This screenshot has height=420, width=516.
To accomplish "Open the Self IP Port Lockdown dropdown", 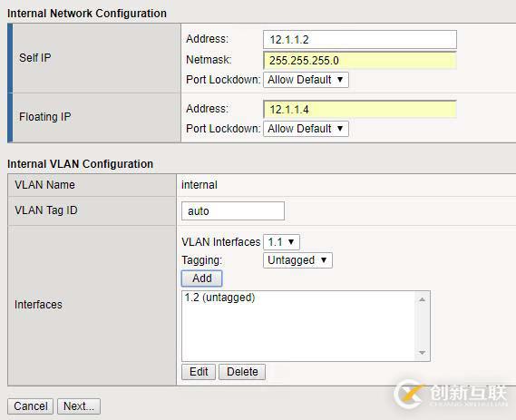I will pos(306,80).
